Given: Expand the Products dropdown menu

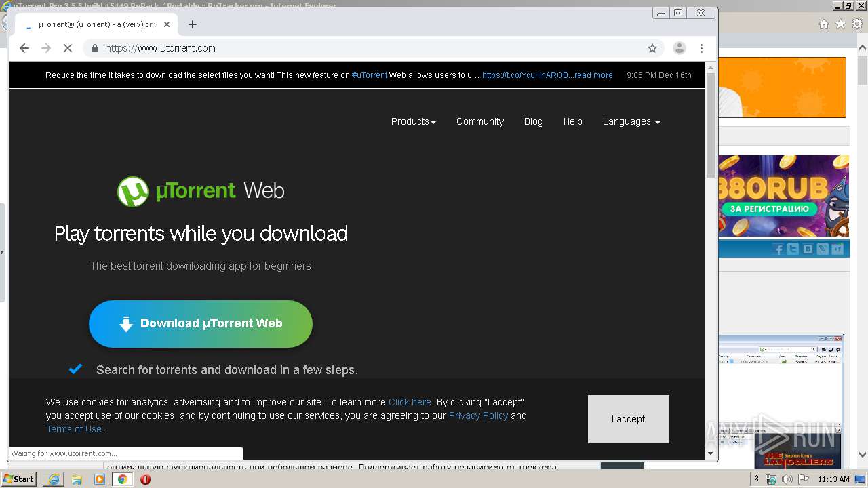Looking at the screenshot, I should point(413,121).
